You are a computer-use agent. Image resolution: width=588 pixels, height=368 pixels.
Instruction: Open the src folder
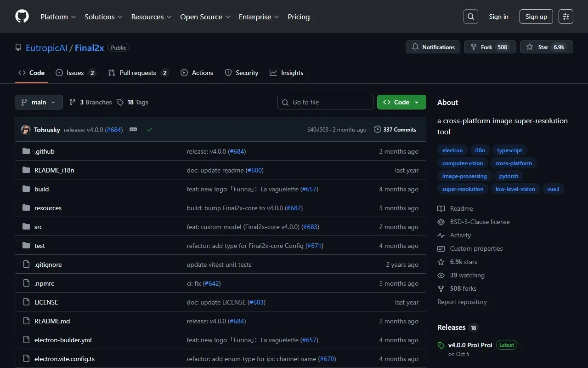coord(38,227)
